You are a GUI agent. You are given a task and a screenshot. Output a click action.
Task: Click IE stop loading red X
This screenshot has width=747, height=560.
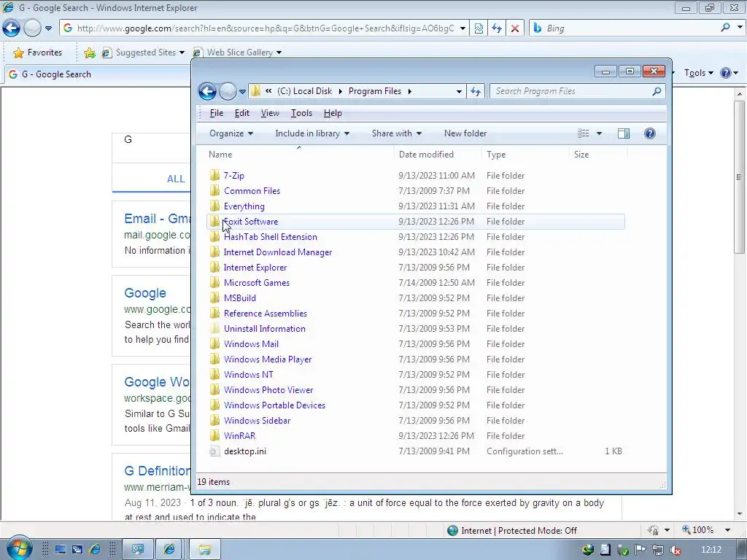point(514,28)
